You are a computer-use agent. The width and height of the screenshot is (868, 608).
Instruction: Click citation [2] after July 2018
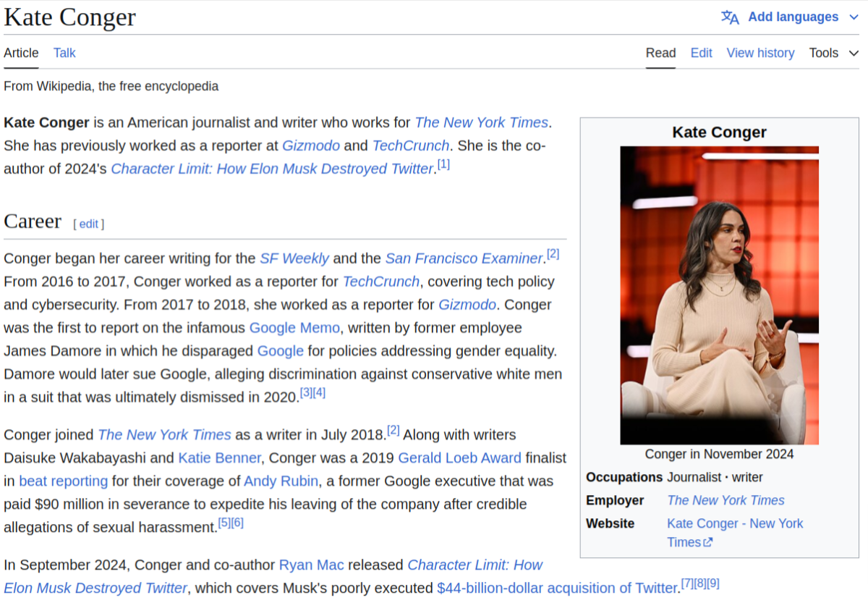[x=393, y=431]
